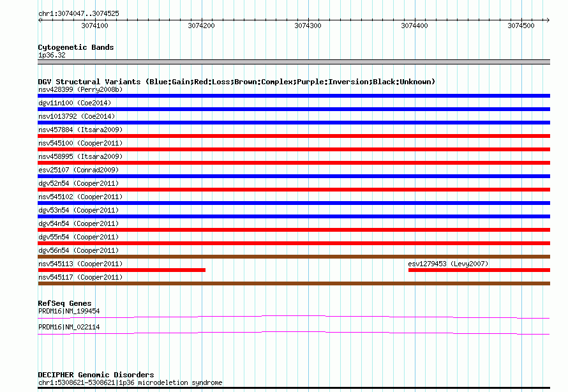This screenshot has width=568, height=392.
Task: Click dgv55n54 (Cooper2011) label
Action: click(78, 237)
